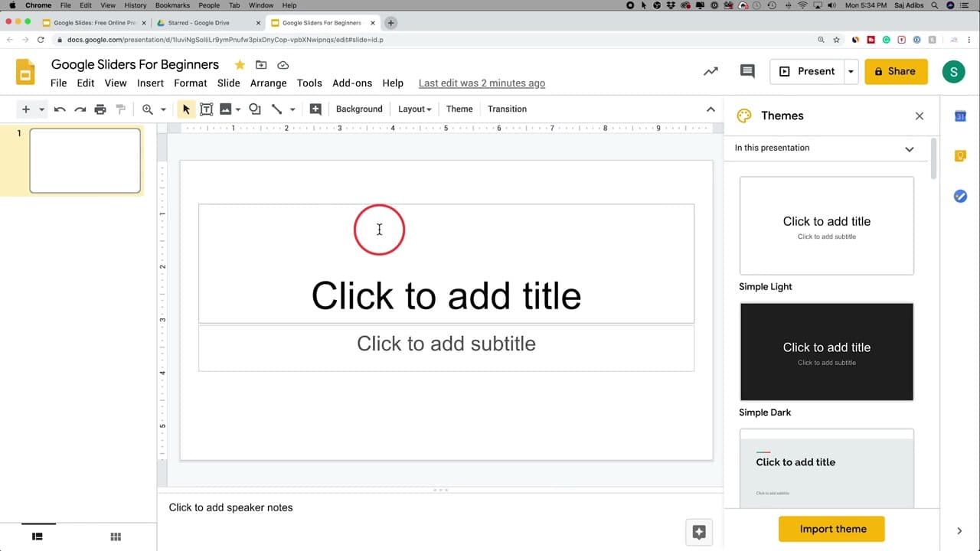Viewport: 980px width, 551px height.
Task: Click the Last edit was 2 minutes ago link
Action: pos(482,83)
